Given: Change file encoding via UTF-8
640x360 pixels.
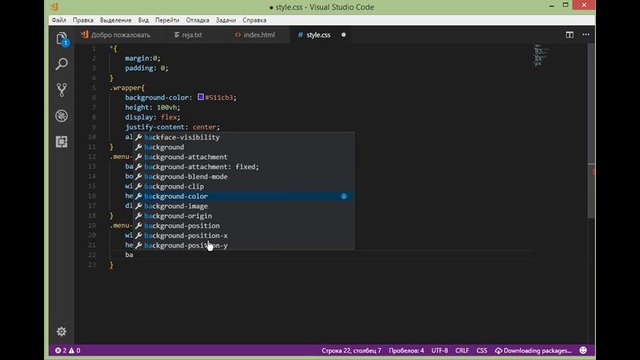Looking at the screenshot, I should tap(440, 350).
